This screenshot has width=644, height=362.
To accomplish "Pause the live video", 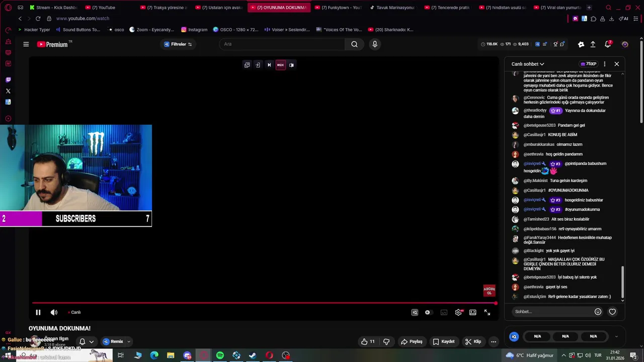I will [x=38, y=312].
